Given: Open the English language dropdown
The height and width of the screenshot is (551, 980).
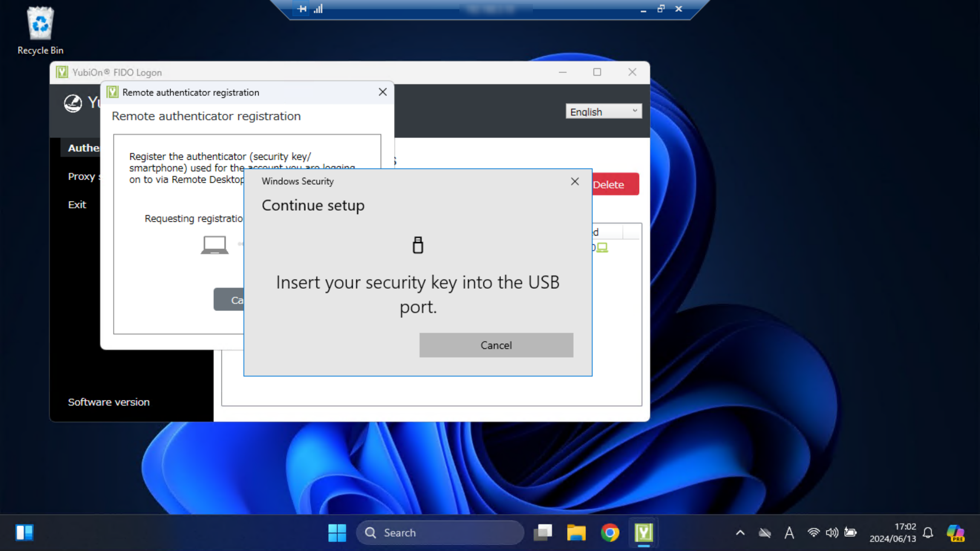Looking at the screenshot, I should 603,111.
